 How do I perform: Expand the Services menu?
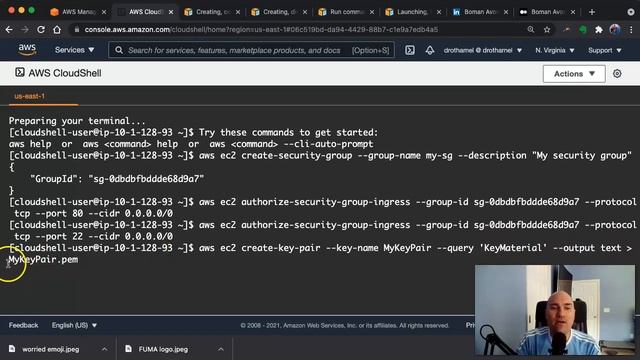pyautogui.click(x=74, y=50)
